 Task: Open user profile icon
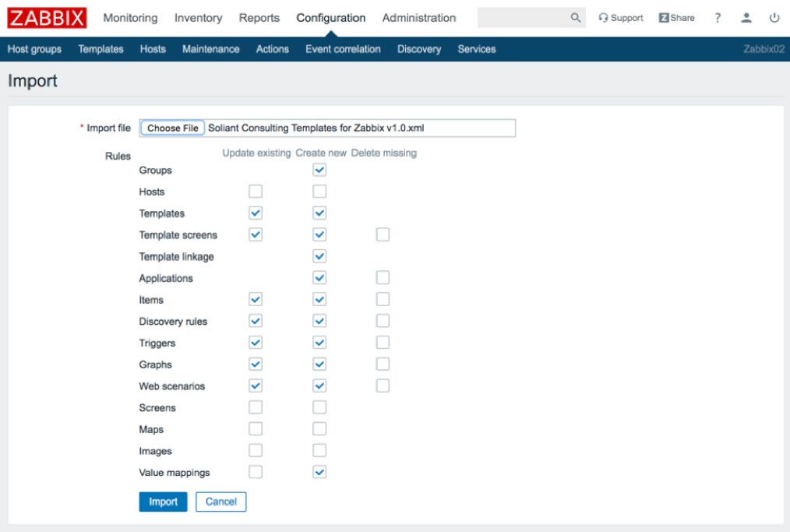[746, 18]
